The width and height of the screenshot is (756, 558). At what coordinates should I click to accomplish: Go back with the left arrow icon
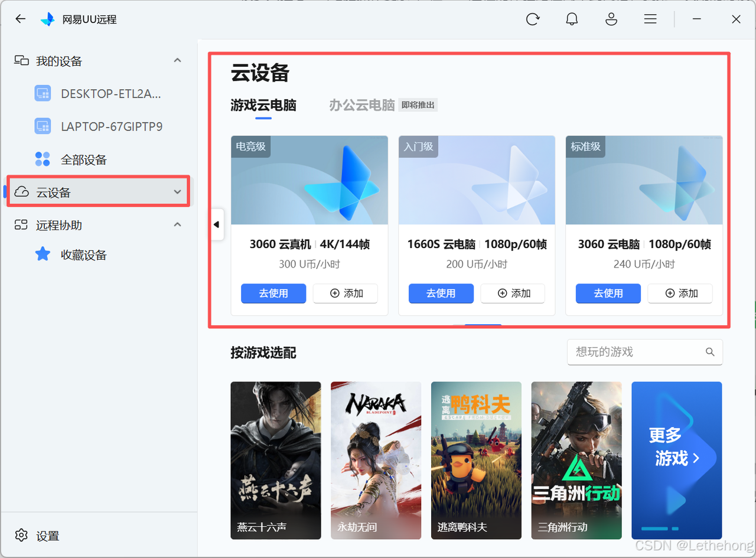click(21, 19)
